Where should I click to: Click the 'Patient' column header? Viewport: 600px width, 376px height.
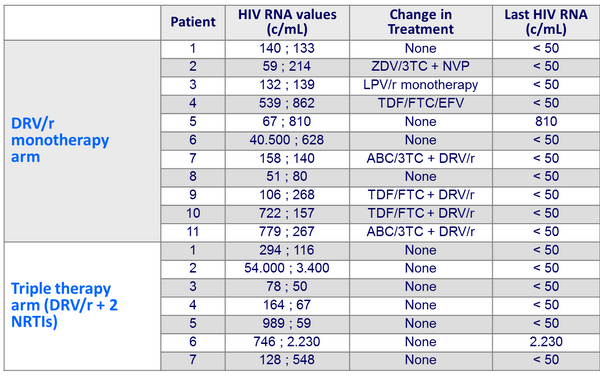pyautogui.click(x=193, y=22)
